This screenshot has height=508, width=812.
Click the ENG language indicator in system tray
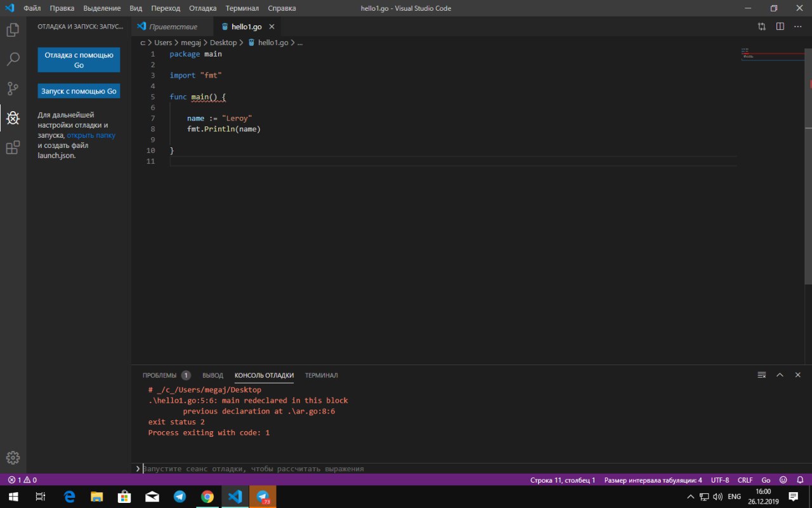(734, 497)
